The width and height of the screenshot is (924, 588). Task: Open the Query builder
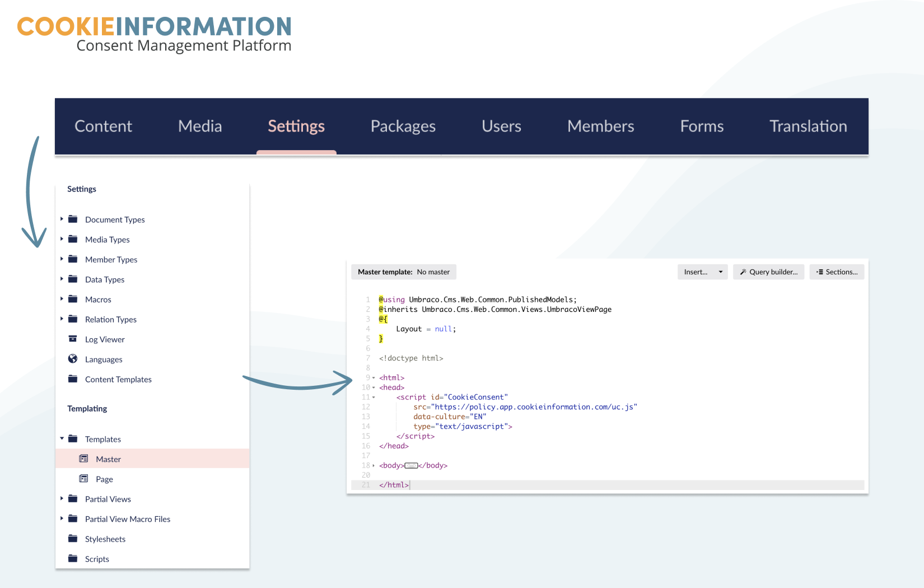[768, 272]
